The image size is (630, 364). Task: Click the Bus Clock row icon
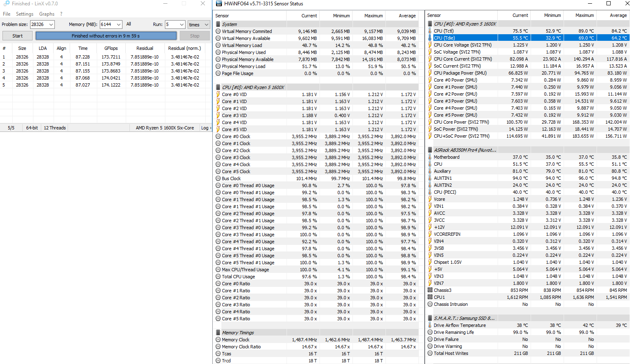point(218,178)
